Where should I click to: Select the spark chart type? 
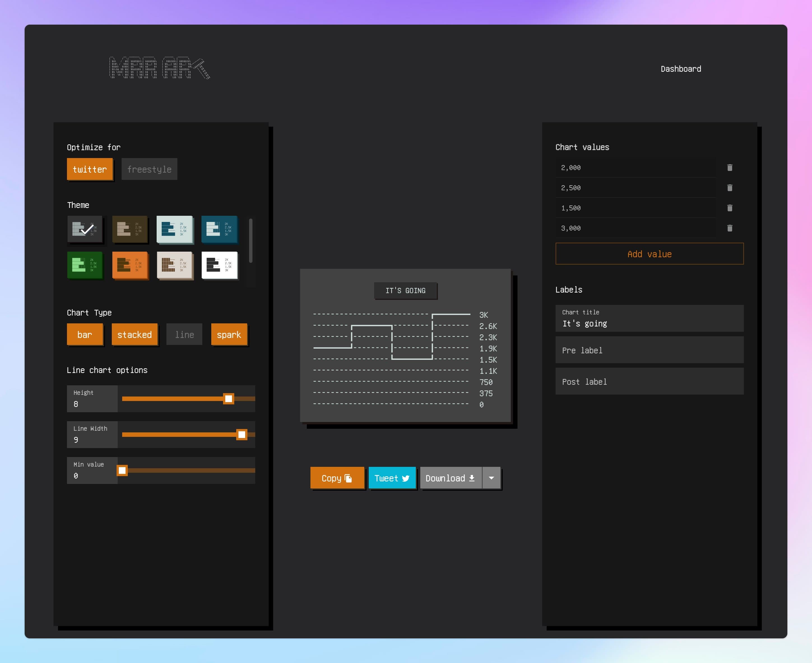(x=229, y=335)
